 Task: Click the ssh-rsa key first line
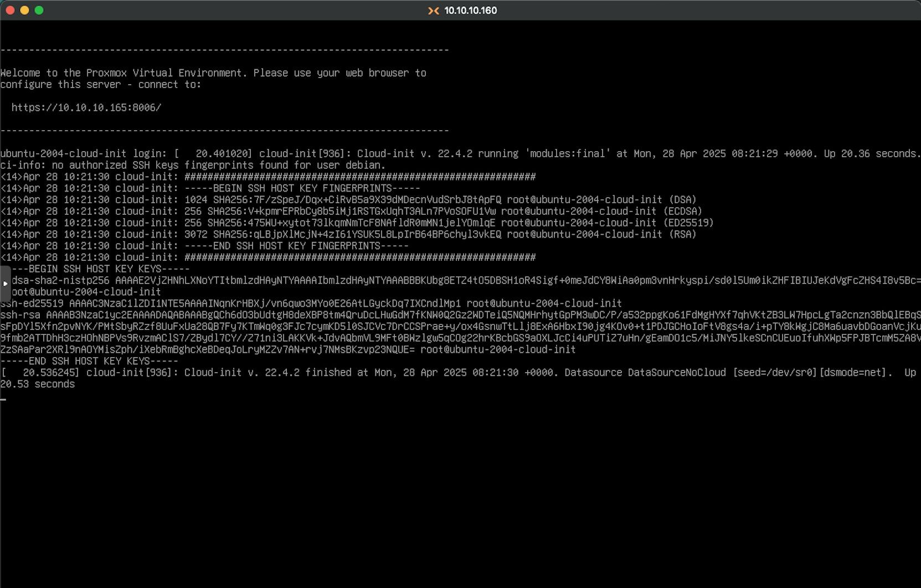[460, 315]
